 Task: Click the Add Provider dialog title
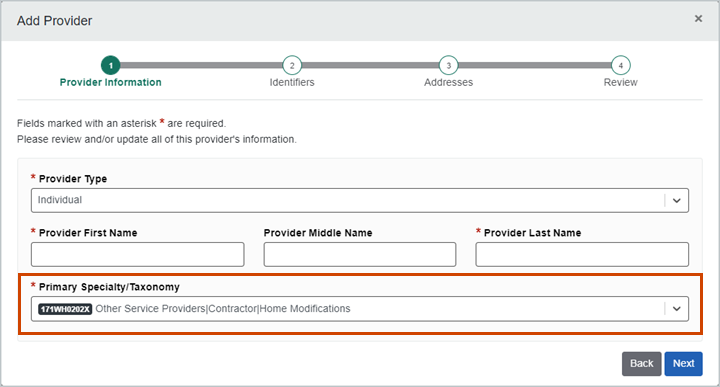[55, 21]
